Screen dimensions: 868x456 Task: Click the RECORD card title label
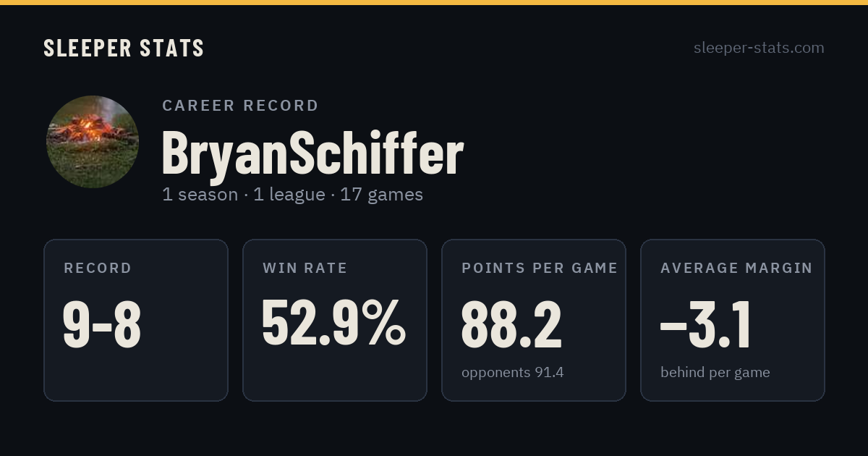98,269
